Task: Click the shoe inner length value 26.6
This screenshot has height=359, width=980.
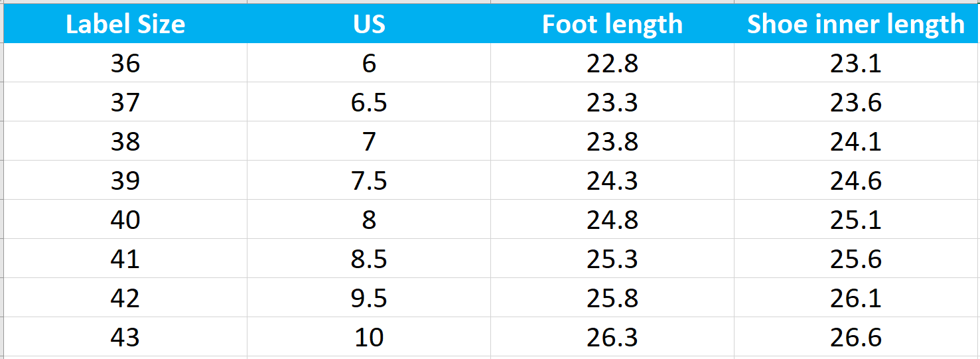Action: pos(855,337)
